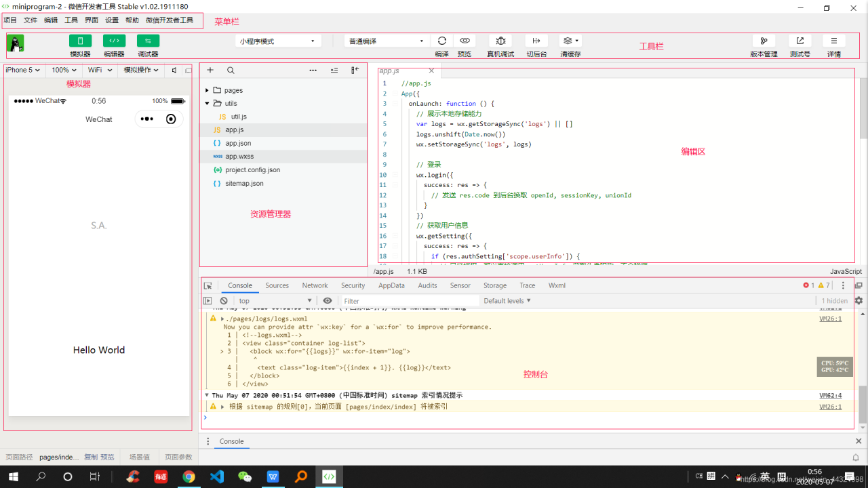This screenshot has height=488, width=868.
Task: Click the new file plus icon in explorer
Action: tap(210, 70)
